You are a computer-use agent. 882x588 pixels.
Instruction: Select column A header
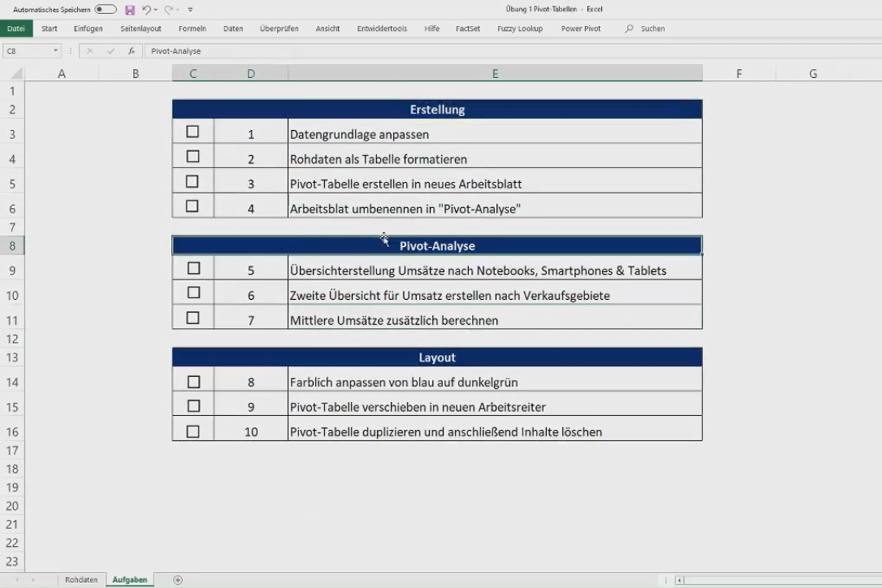pos(62,73)
